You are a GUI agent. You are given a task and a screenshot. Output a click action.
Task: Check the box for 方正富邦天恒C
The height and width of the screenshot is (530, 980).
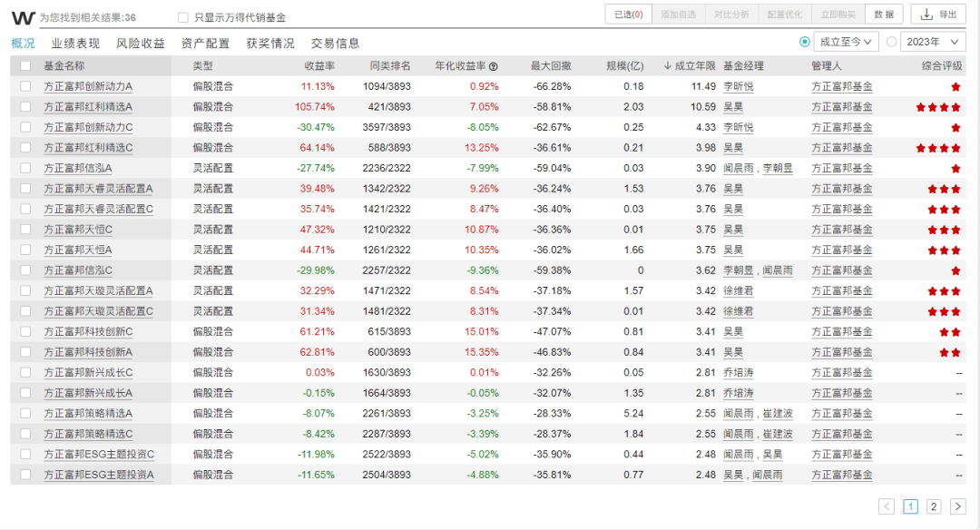point(25,230)
